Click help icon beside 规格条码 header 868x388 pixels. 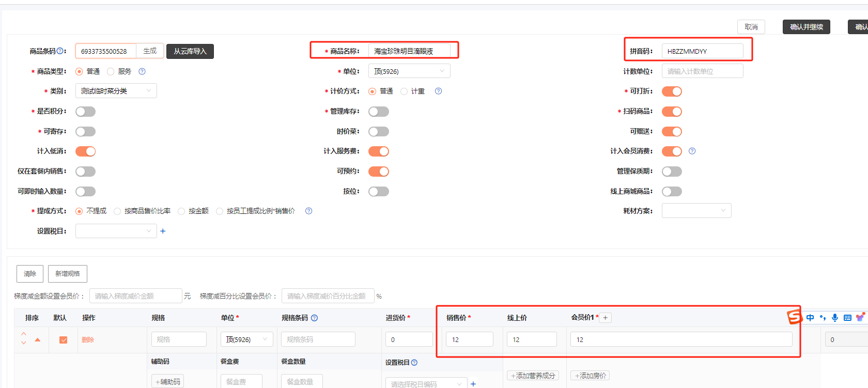314,318
